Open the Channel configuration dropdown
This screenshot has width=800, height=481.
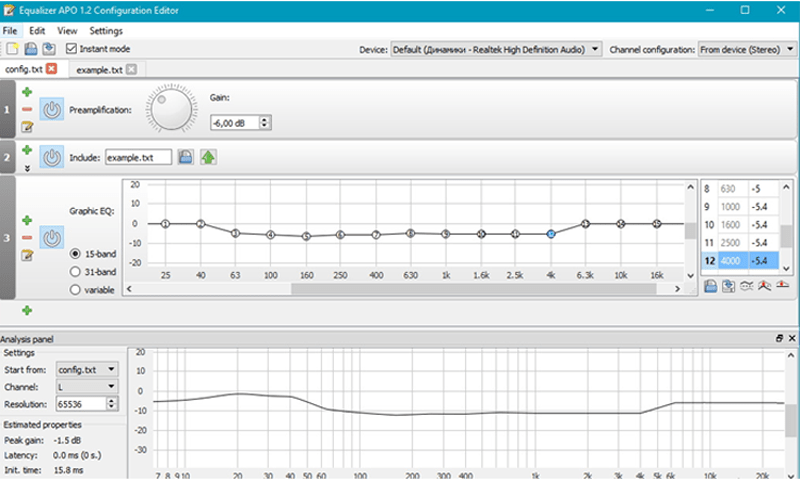coord(746,48)
